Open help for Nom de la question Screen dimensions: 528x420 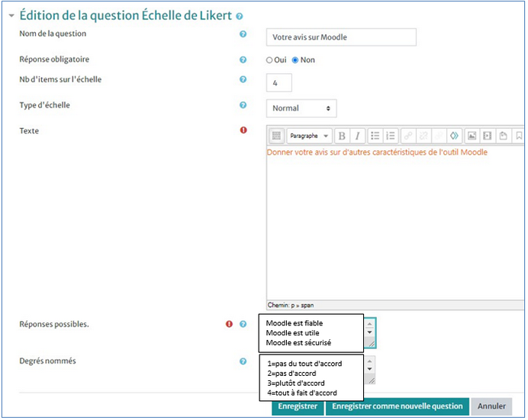(243, 34)
